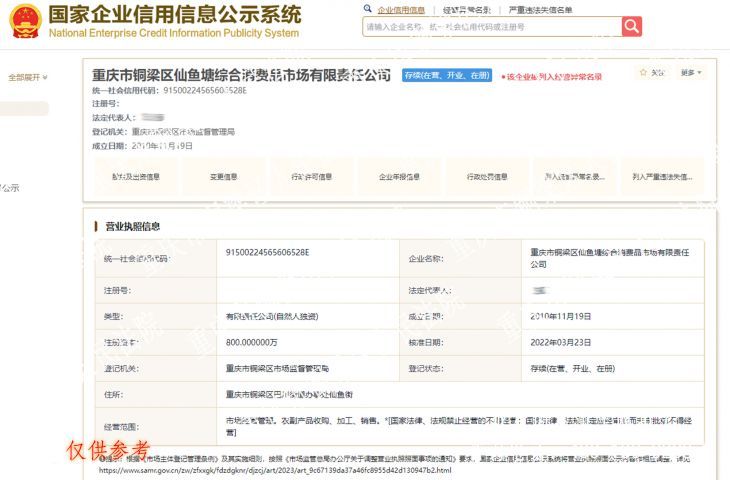Click the 营业执照信息 section heading
This screenshot has height=480, width=730.
[x=133, y=227]
